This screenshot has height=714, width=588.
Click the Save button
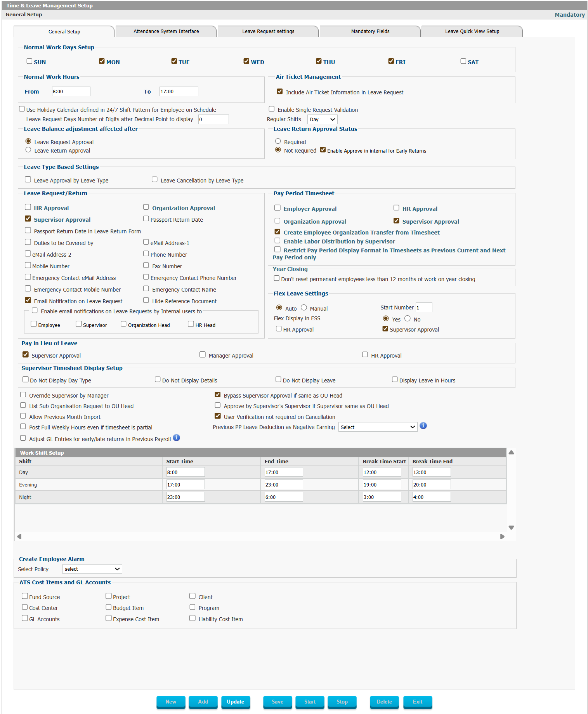tap(278, 702)
